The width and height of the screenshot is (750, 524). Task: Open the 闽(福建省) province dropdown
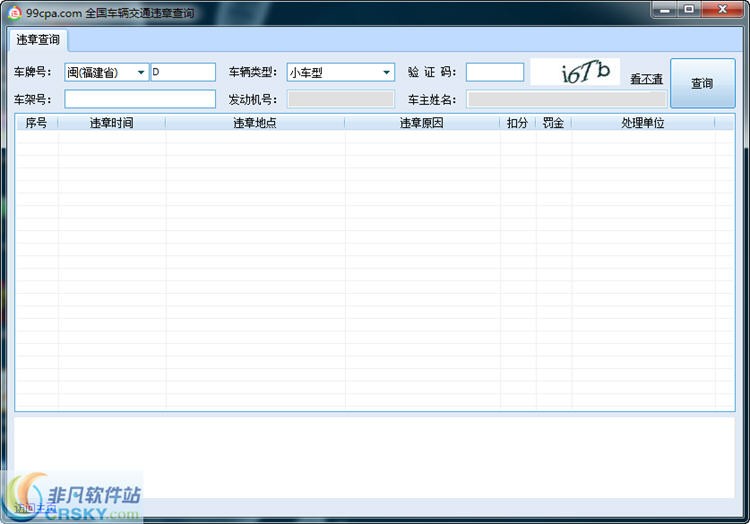pyautogui.click(x=106, y=72)
